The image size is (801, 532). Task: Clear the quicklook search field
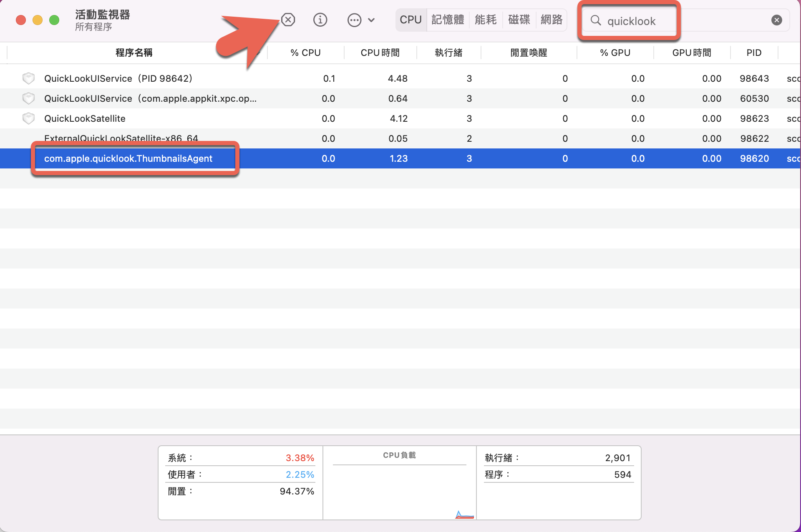776,20
